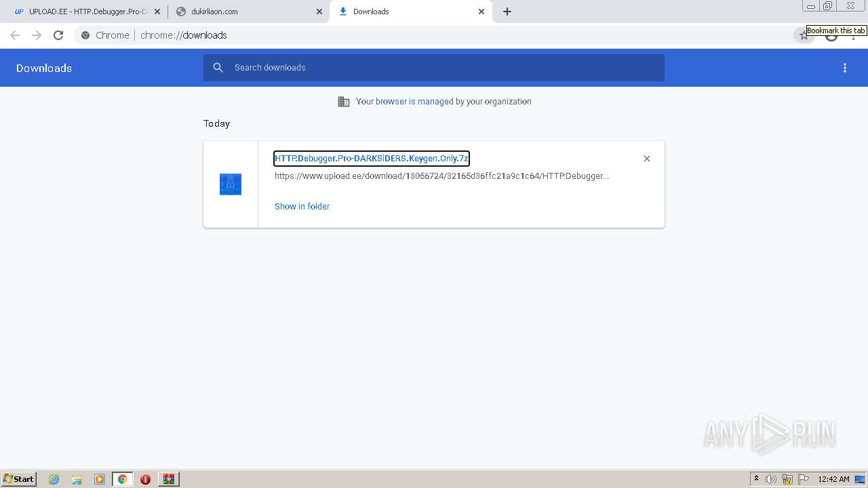Screen dimensions: 868x488
Task: Open the Windows Start menu
Action: pos(19,479)
